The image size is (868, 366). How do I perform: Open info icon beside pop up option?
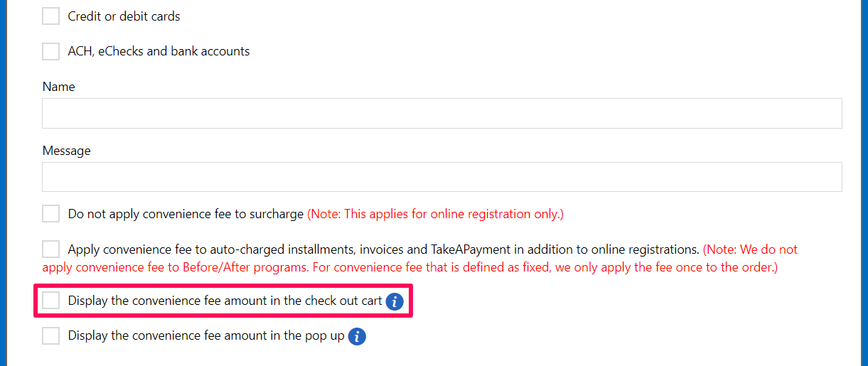357,336
